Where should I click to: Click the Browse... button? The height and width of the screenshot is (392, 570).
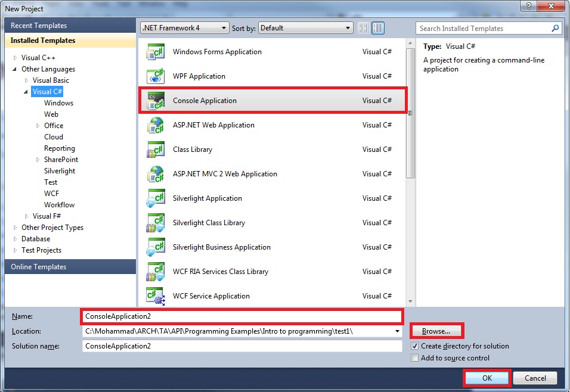pyautogui.click(x=436, y=331)
